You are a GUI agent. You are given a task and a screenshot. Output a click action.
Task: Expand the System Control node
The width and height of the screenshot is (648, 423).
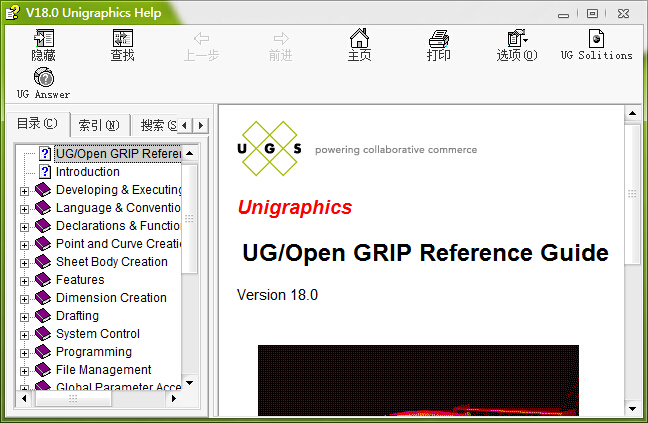[x=24, y=335]
